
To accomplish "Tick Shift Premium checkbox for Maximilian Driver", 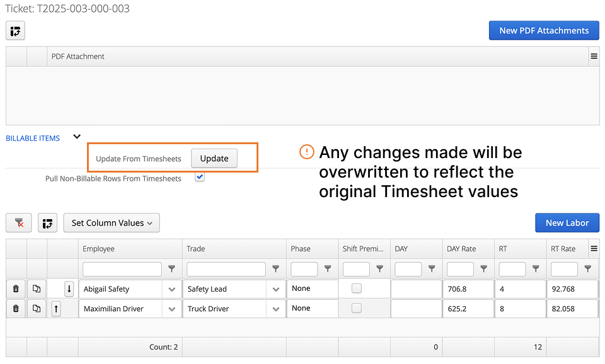I will click(x=357, y=308).
